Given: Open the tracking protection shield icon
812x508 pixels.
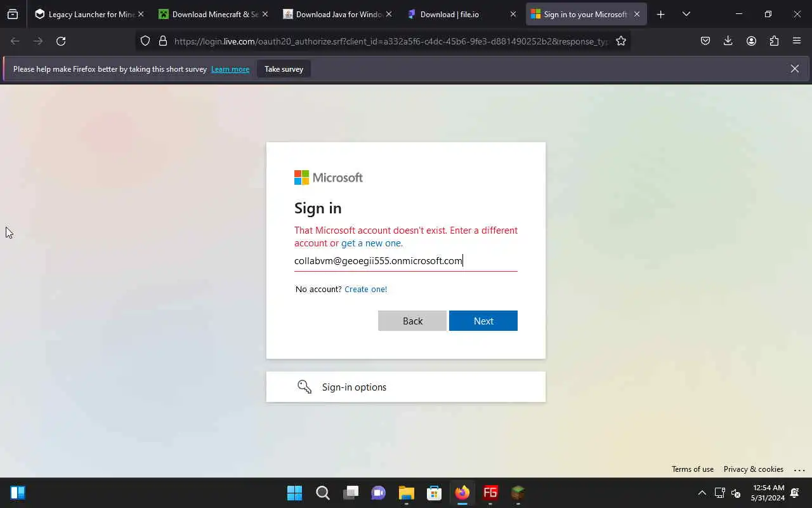Looking at the screenshot, I should tap(145, 41).
